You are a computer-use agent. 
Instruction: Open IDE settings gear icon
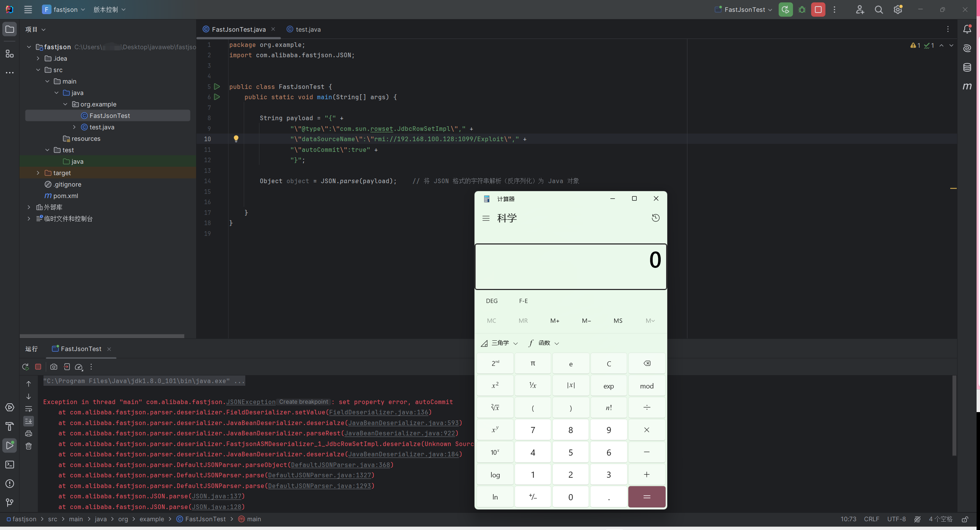pos(898,10)
